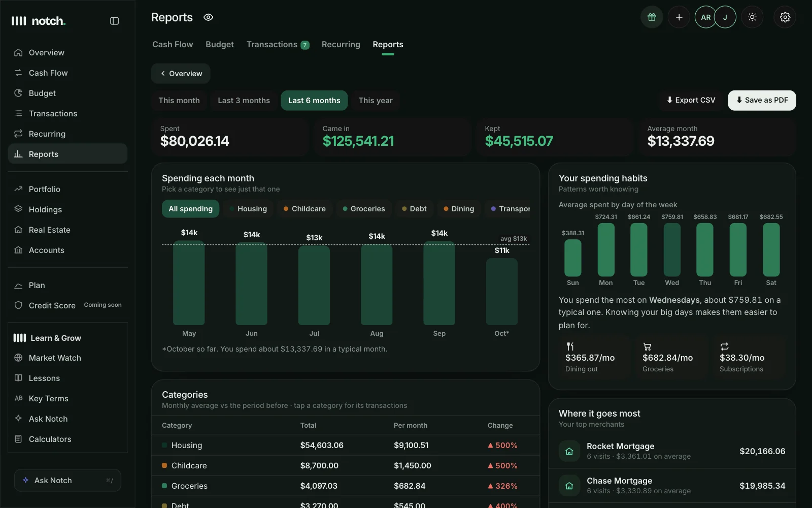Go to Overview in sidebar
The height and width of the screenshot is (508, 812).
pos(67,52)
